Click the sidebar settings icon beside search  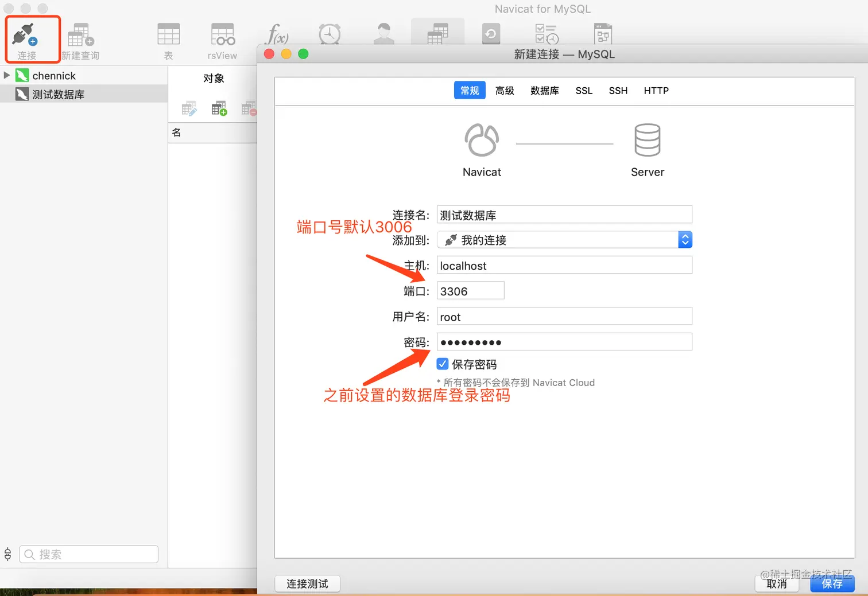(x=8, y=554)
